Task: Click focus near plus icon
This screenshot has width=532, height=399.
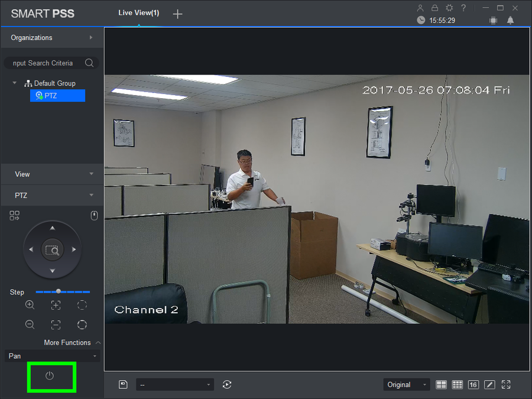Action: pos(56,304)
